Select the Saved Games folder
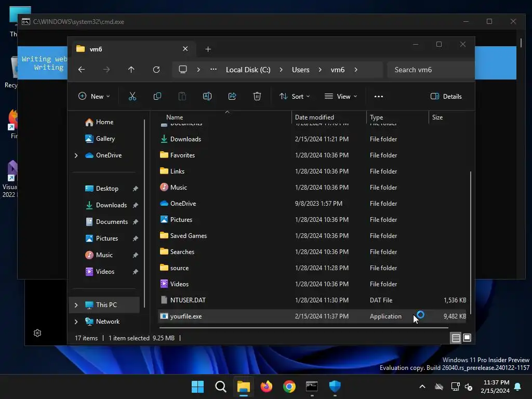This screenshot has height=399, width=532. pyautogui.click(x=312, y=236)
